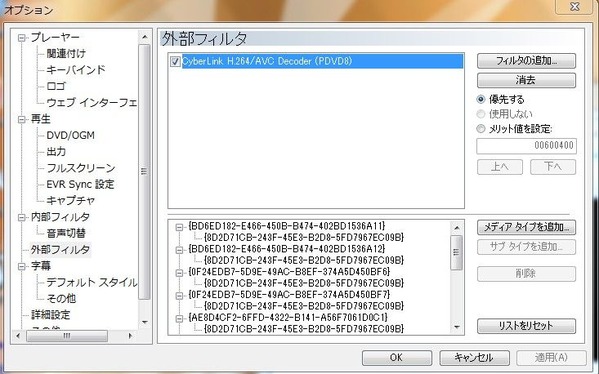Click the navigation tree's horizontal scrollbar thumb

pyautogui.click(x=67, y=336)
